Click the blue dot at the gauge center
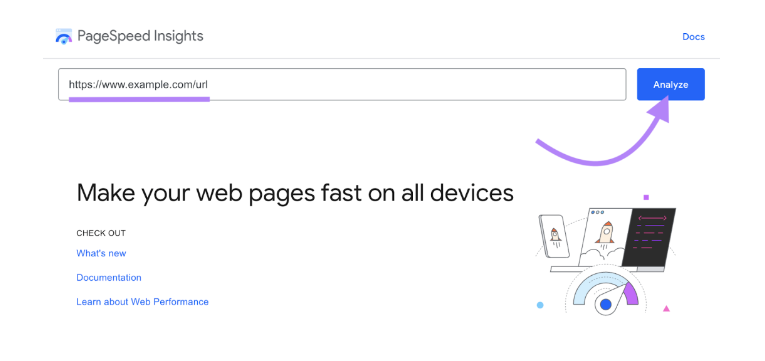This screenshot has height=361, width=765. [x=605, y=305]
